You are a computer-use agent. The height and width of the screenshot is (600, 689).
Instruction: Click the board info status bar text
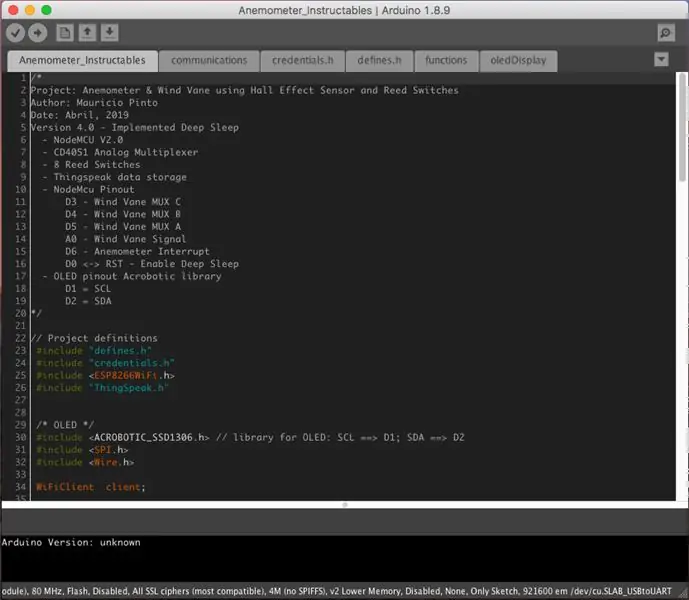(337, 591)
